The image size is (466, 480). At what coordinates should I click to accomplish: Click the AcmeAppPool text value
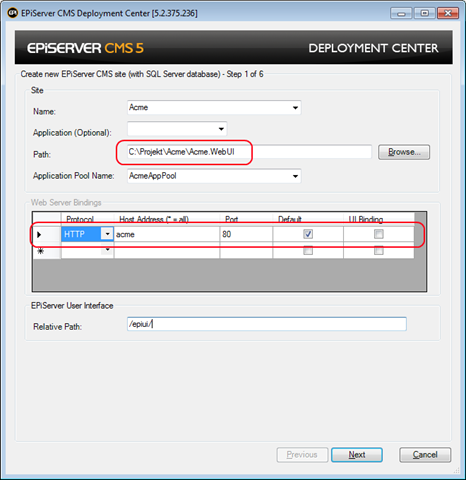click(153, 176)
